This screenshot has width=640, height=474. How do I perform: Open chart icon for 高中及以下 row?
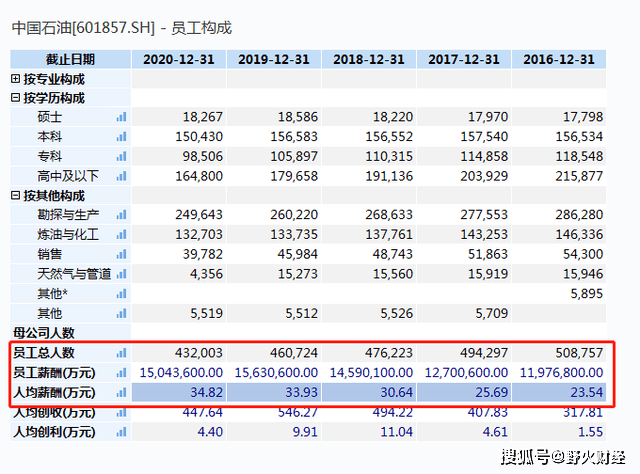(121, 176)
